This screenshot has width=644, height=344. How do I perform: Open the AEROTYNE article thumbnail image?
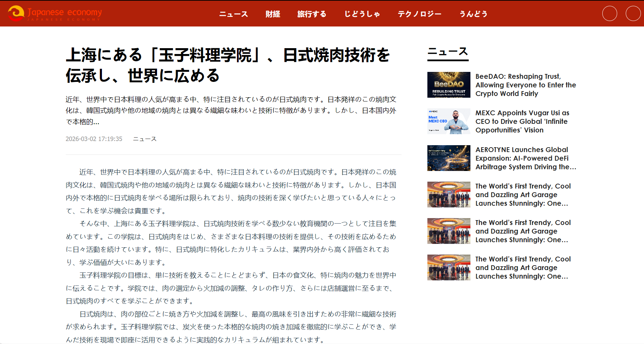pos(448,158)
